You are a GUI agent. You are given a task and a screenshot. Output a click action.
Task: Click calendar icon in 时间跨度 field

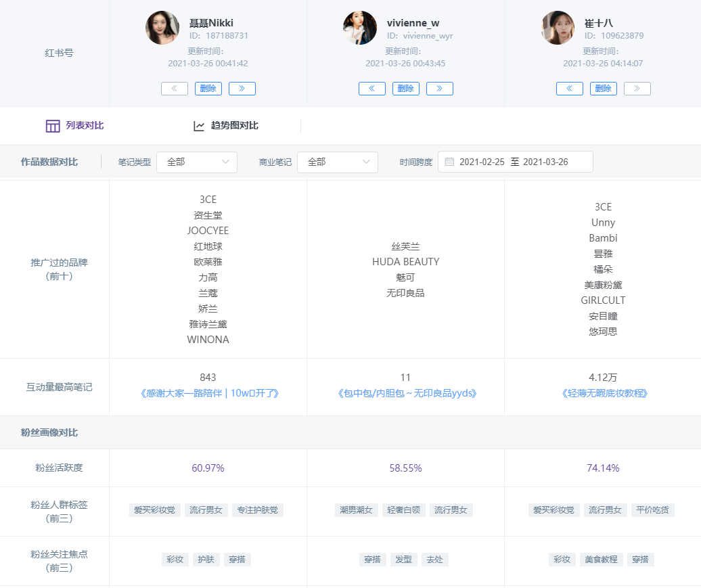point(449,162)
